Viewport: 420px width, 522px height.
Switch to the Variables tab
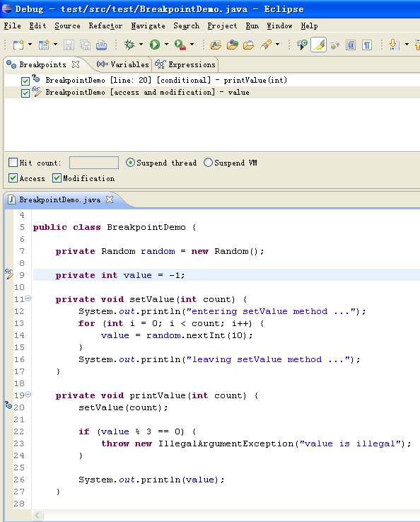(123, 64)
